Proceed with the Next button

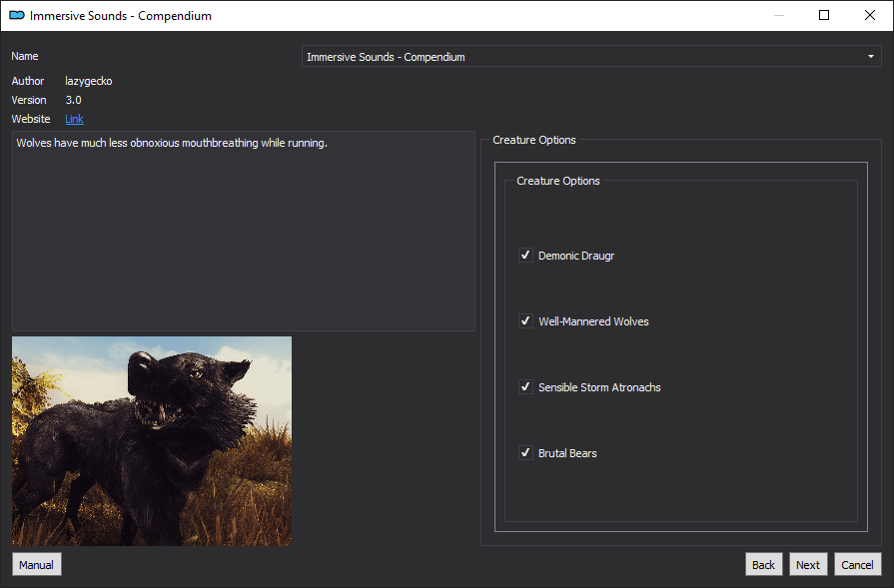coord(808,565)
